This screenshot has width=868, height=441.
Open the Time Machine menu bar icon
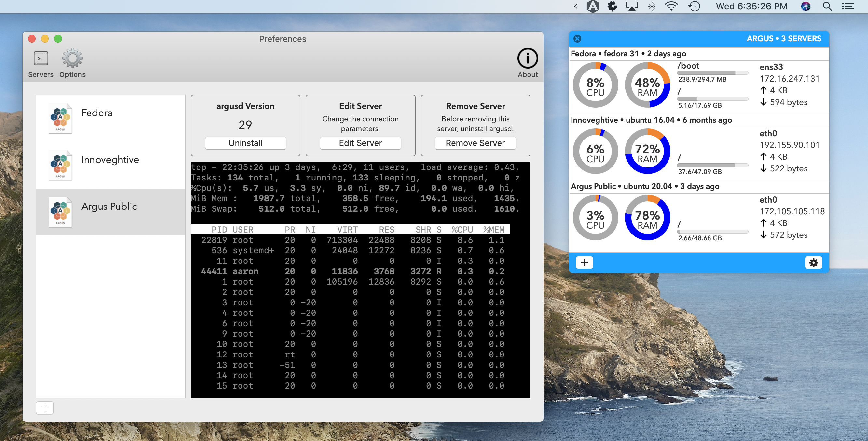tap(694, 7)
